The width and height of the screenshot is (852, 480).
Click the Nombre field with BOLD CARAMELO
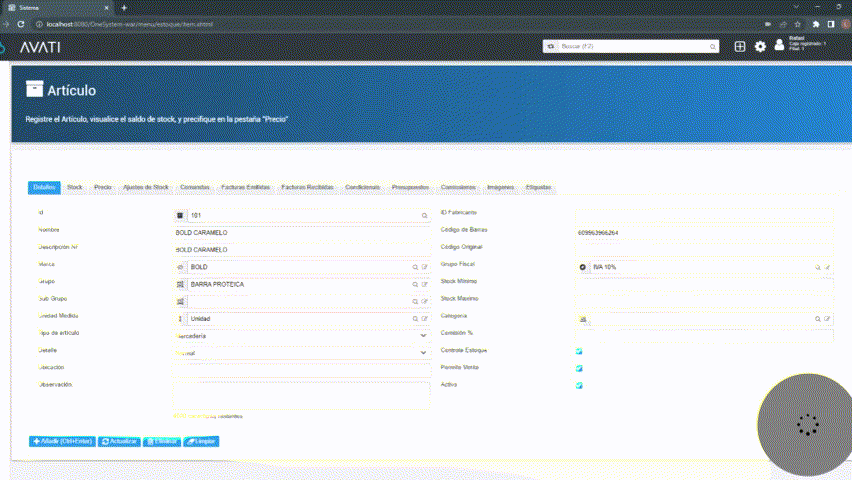coord(302,233)
